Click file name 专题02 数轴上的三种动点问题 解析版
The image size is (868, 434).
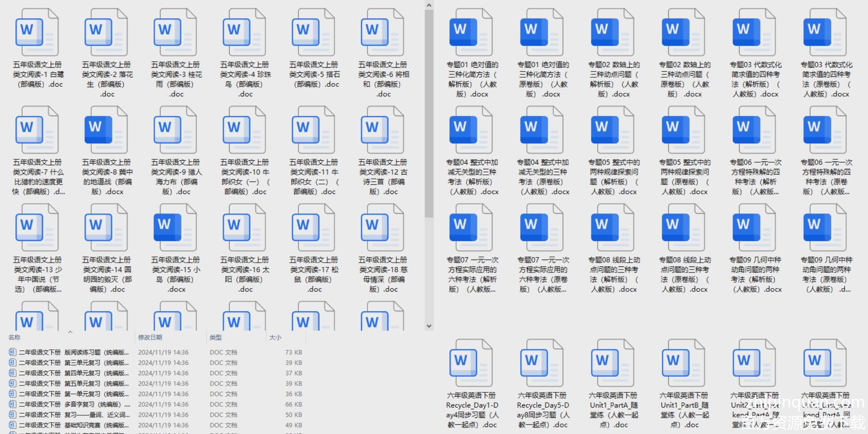614,79
